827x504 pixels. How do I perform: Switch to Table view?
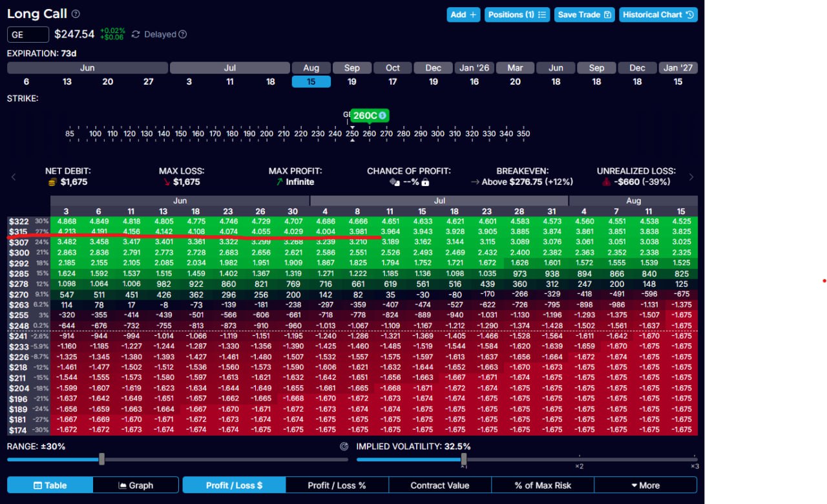(x=50, y=485)
